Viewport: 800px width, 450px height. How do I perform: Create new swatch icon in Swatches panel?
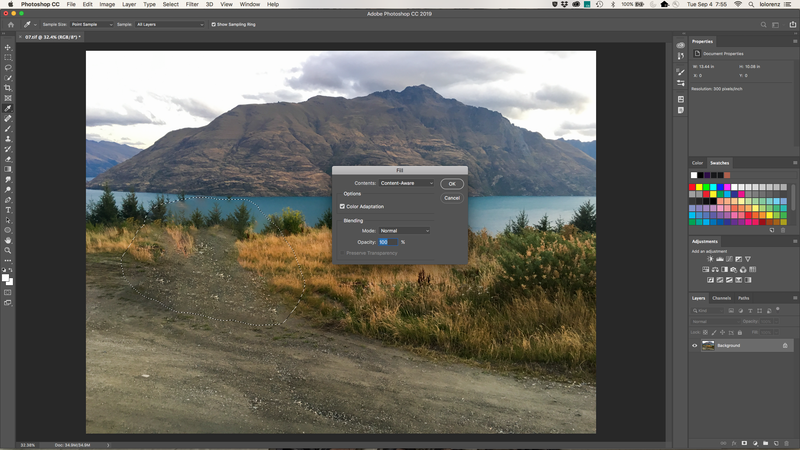[772, 230]
